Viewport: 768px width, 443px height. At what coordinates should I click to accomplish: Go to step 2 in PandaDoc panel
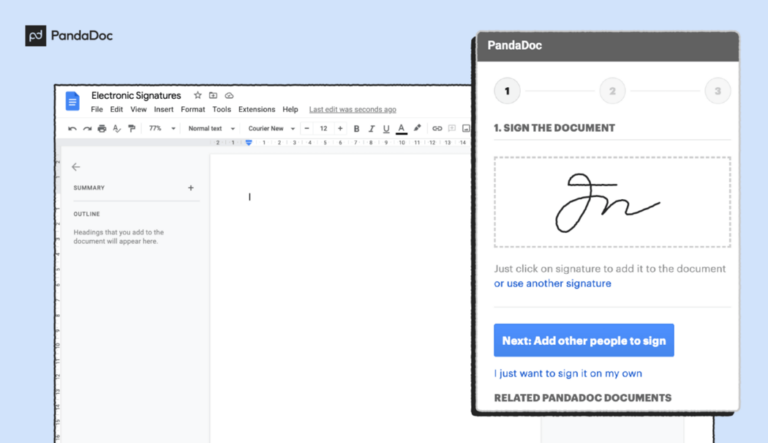pyautogui.click(x=612, y=91)
